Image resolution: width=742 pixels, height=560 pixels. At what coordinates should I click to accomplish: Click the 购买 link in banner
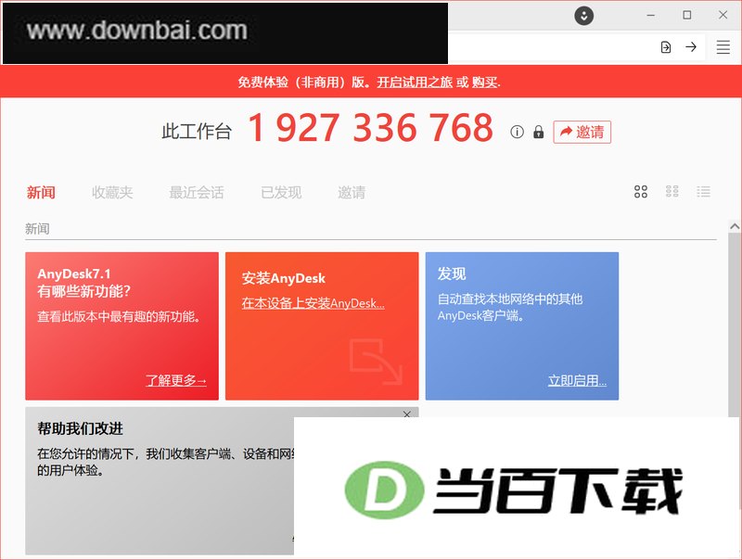tap(484, 83)
